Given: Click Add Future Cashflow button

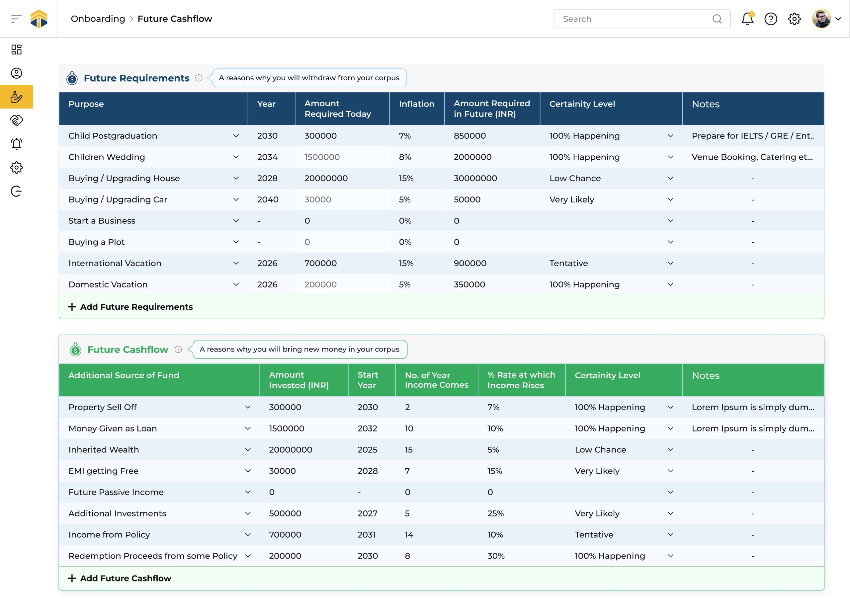Looking at the screenshot, I should tap(120, 578).
